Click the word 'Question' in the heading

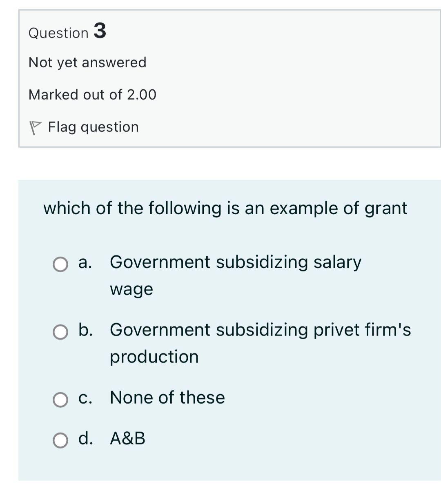tap(58, 33)
